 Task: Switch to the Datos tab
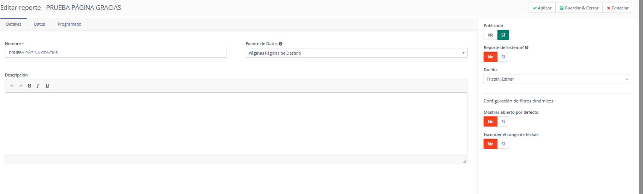pos(39,24)
